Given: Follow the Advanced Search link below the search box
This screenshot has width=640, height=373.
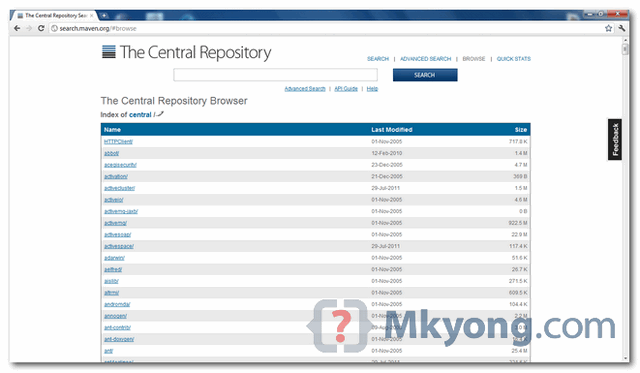Looking at the screenshot, I should [x=305, y=89].
